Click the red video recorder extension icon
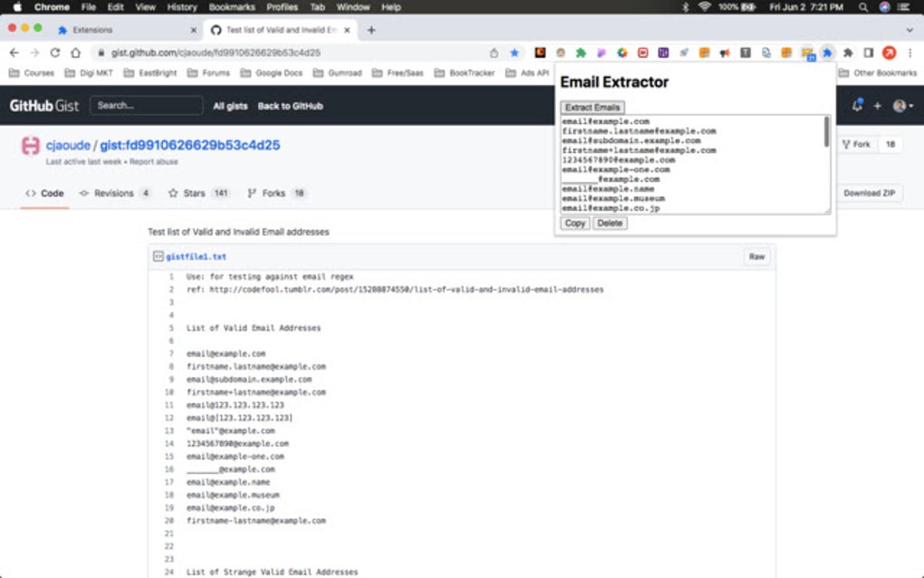 pos(642,53)
